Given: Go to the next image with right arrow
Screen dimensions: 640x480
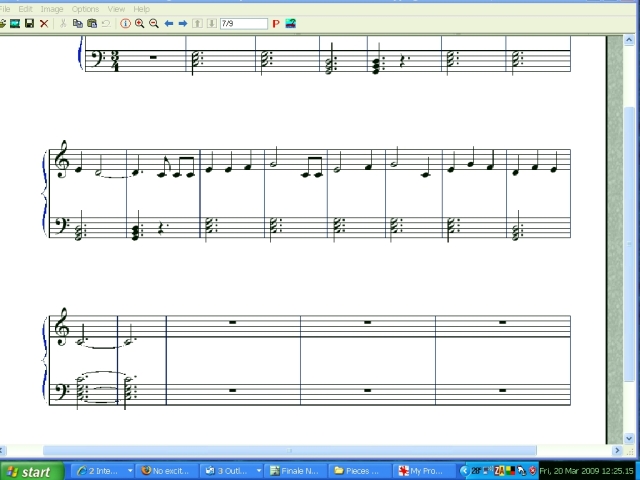Looking at the screenshot, I should click(x=183, y=23).
